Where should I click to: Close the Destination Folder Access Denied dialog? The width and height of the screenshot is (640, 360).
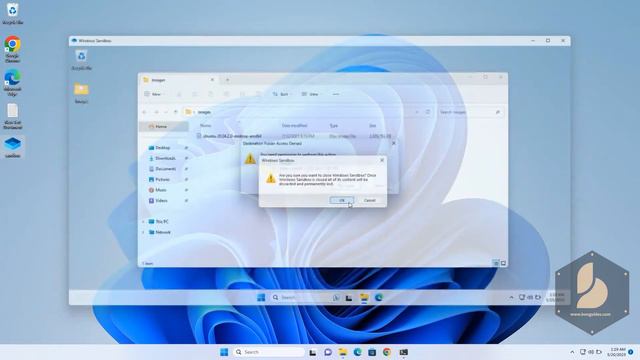click(393, 143)
